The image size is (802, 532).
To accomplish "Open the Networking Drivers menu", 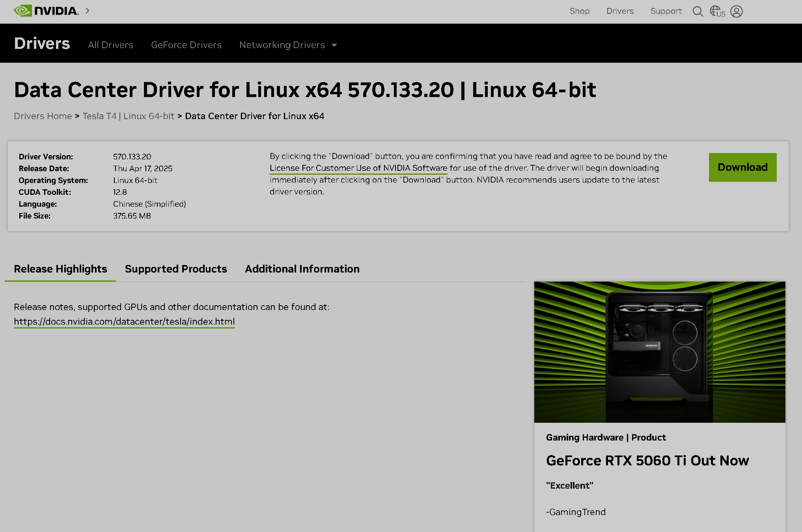I will point(282,45).
